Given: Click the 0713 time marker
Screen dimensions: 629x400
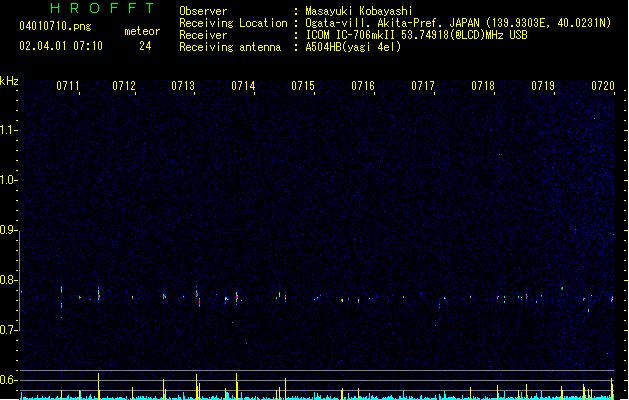Looking at the screenshot, I should coord(183,86).
